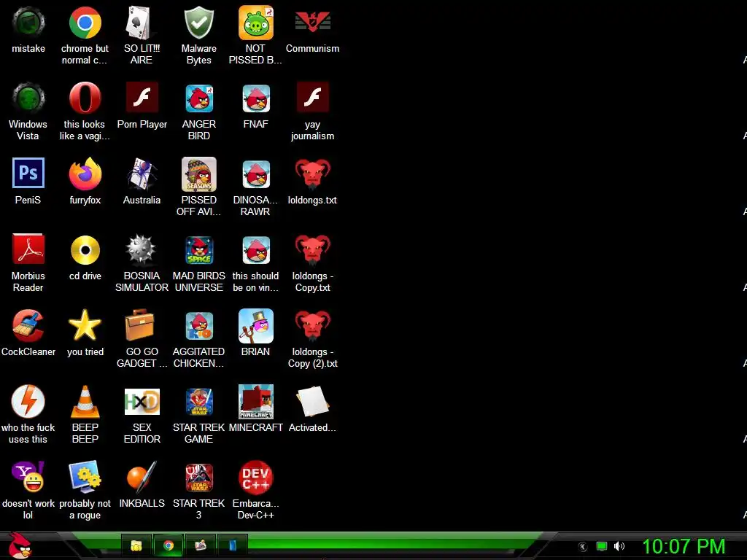Open the 'SEX EDITIOR' HxD icon
747x560 pixels.
[x=142, y=402]
